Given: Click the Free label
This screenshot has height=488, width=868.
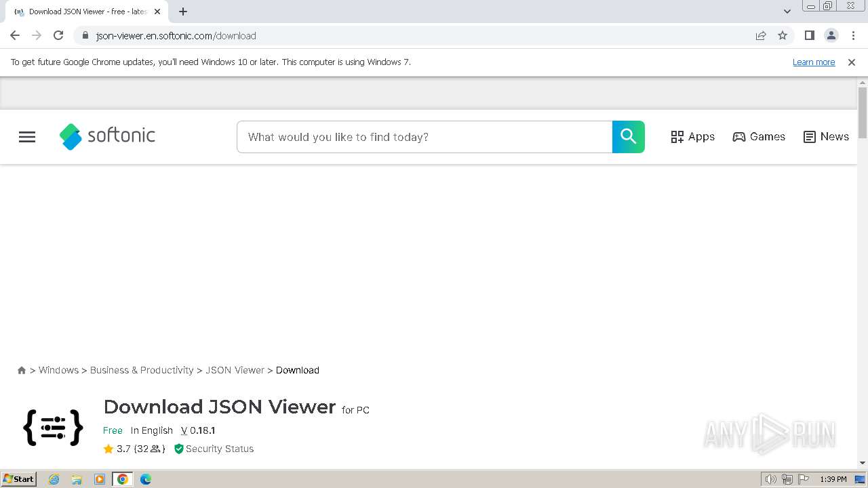Looking at the screenshot, I should [113, 430].
